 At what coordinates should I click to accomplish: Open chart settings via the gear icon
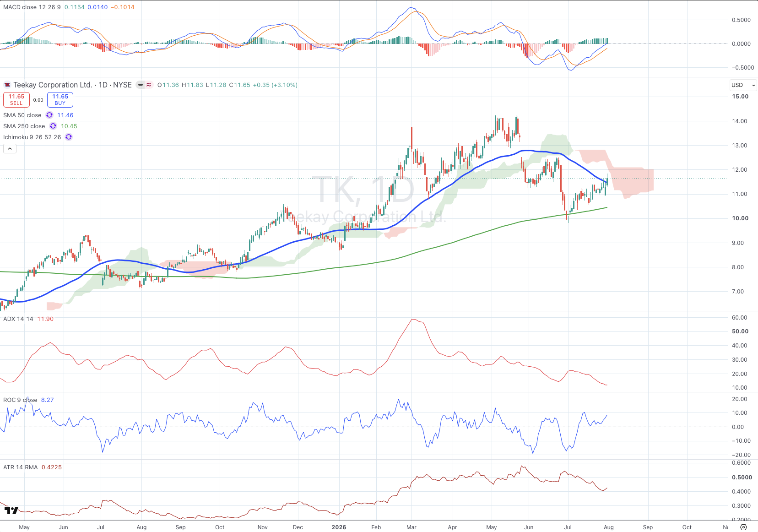[x=743, y=527]
